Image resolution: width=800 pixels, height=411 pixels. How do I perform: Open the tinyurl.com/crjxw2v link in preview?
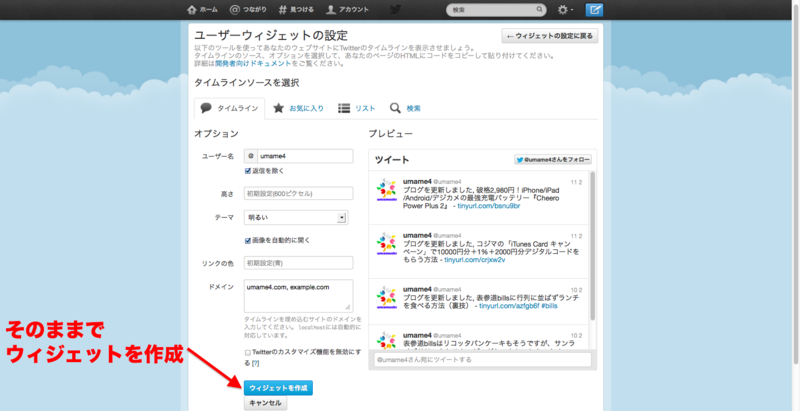pyautogui.click(x=474, y=260)
